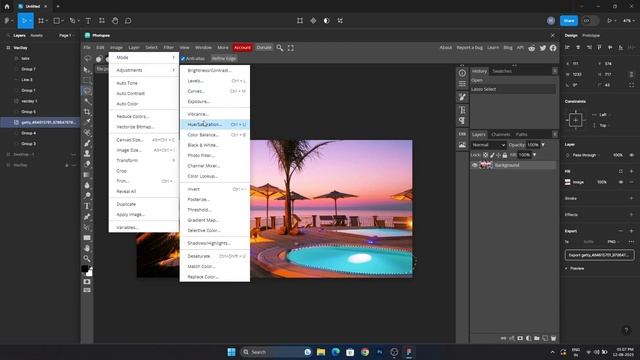Click the Figma Share button

tap(569, 20)
